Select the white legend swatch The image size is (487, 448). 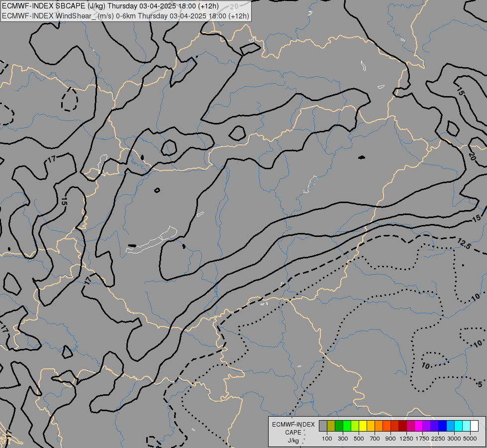[474, 426]
